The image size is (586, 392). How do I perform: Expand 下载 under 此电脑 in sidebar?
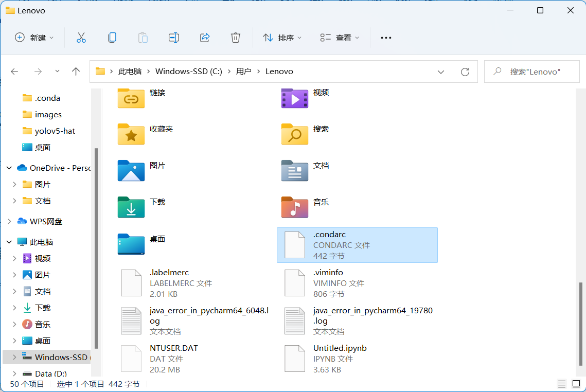click(x=14, y=308)
